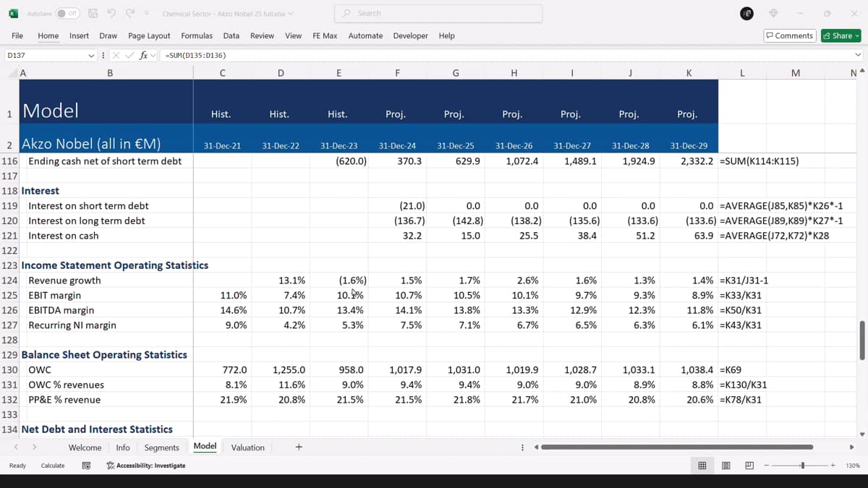The height and width of the screenshot is (488, 868).
Task: Select row 125 header
Action: 9,295
